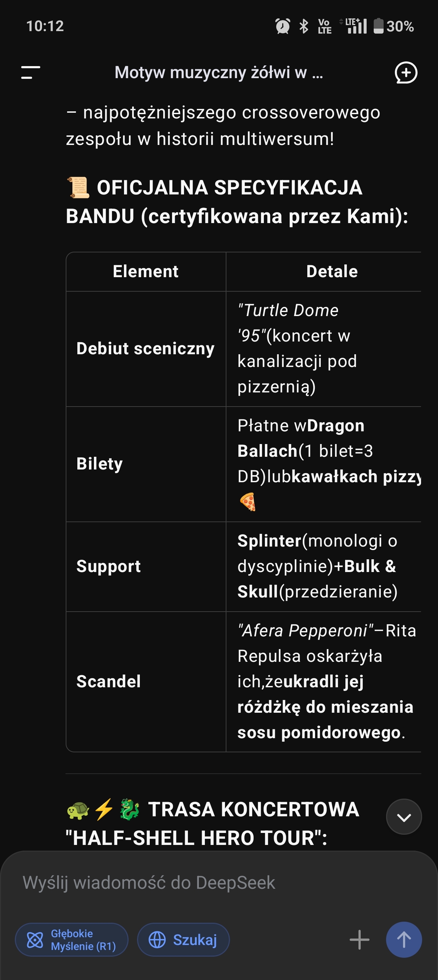Tap the send message arrow button
This screenshot has height=980, width=438.
point(404,939)
